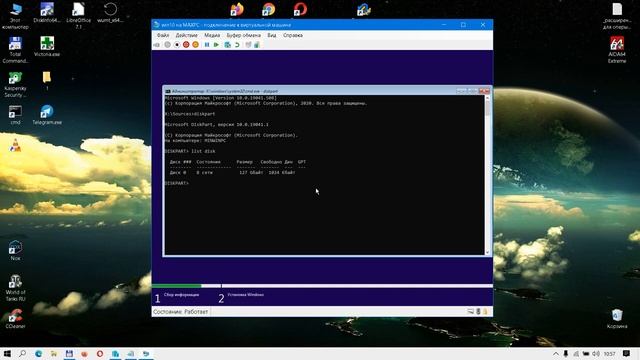The image size is (640, 360).
Task: Send Ctrl+Alt+Del to the virtual machine
Action: pyautogui.click(x=157, y=45)
